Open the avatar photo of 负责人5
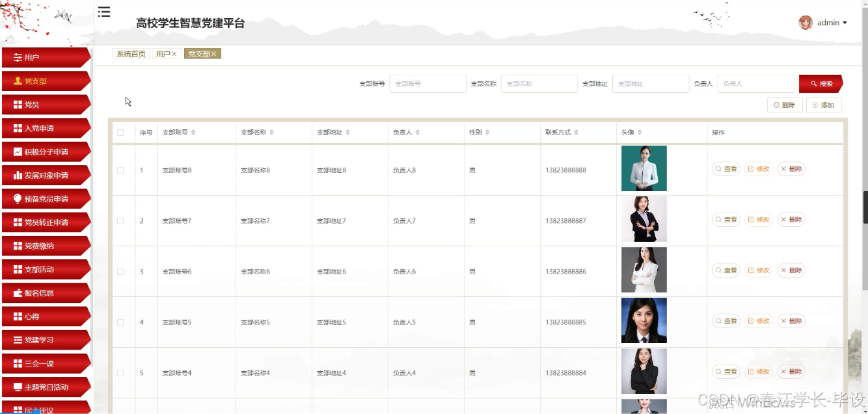This screenshot has width=868, height=414. pyautogui.click(x=644, y=320)
